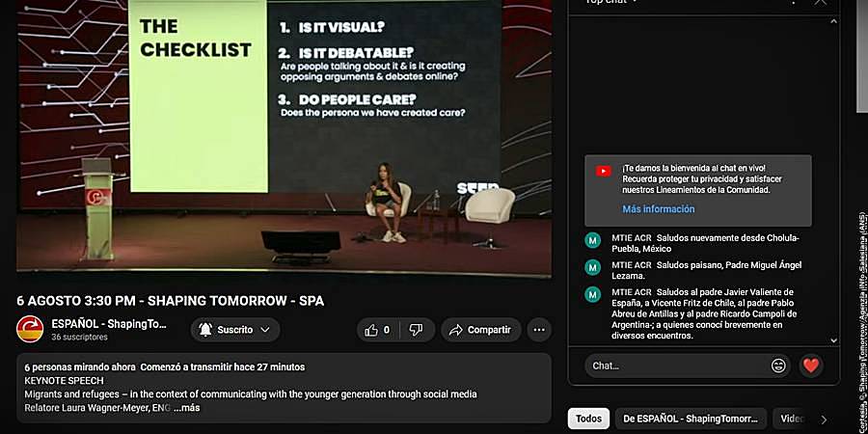This screenshot has height=434, width=868.
Task: Click the video title 6 AGOSTO 3:30 PM
Action: [170, 301]
